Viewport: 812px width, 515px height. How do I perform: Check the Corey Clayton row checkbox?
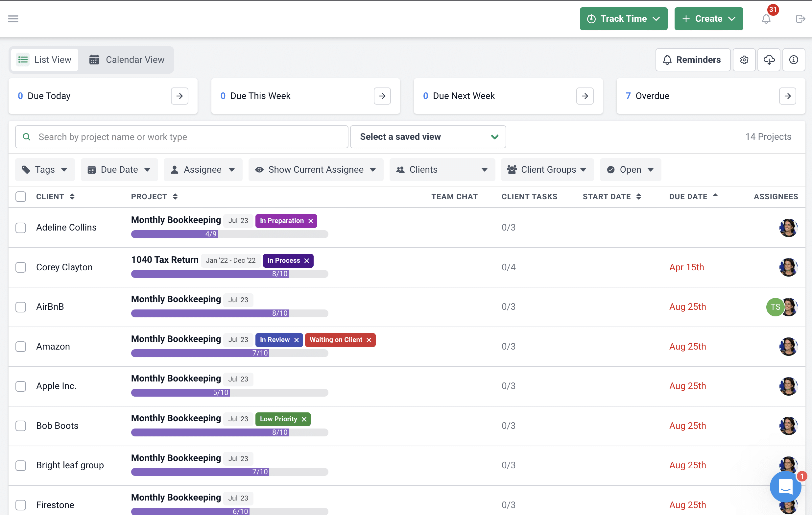[21, 267]
